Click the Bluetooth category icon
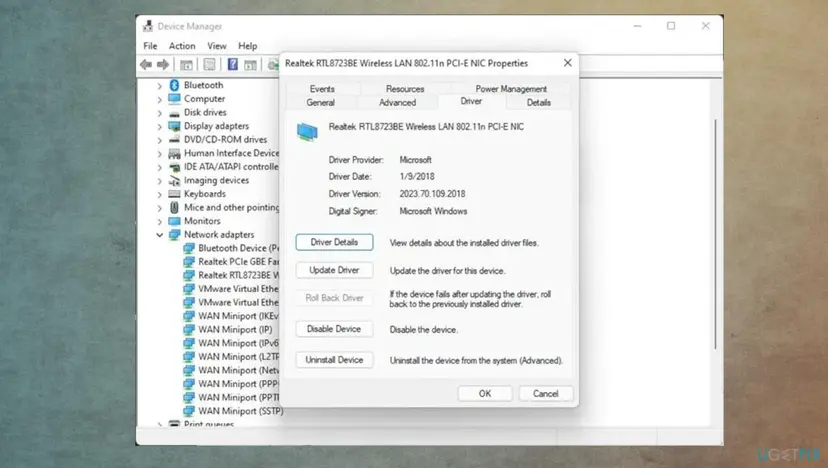The height and width of the screenshot is (468, 828). 174,85
